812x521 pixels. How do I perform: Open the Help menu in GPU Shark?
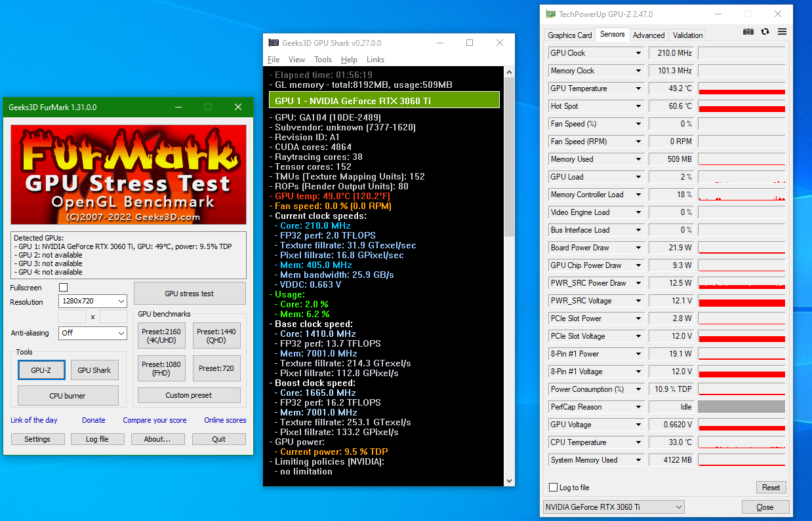(349, 60)
